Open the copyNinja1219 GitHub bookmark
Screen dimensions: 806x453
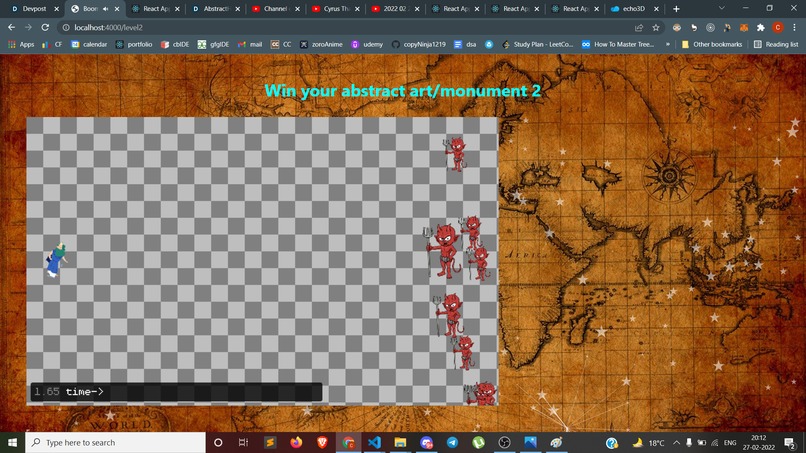[x=418, y=44]
